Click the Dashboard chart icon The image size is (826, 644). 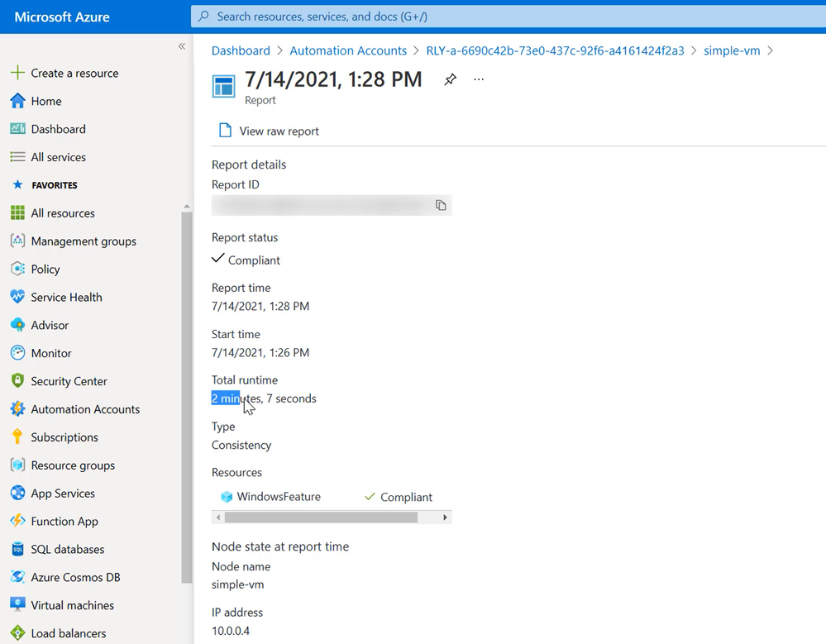[17, 128]
